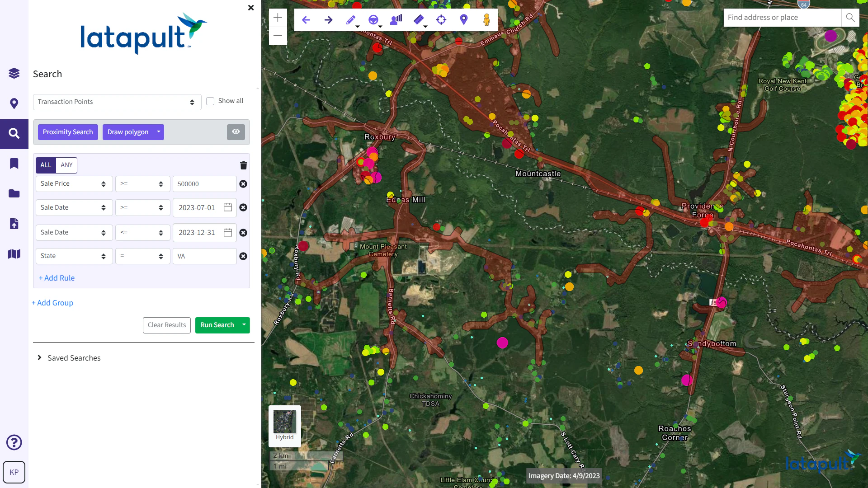Select the basemap/map icon at sidebar bottom
This screenshot has width=868, height=488.
(14, 254)
